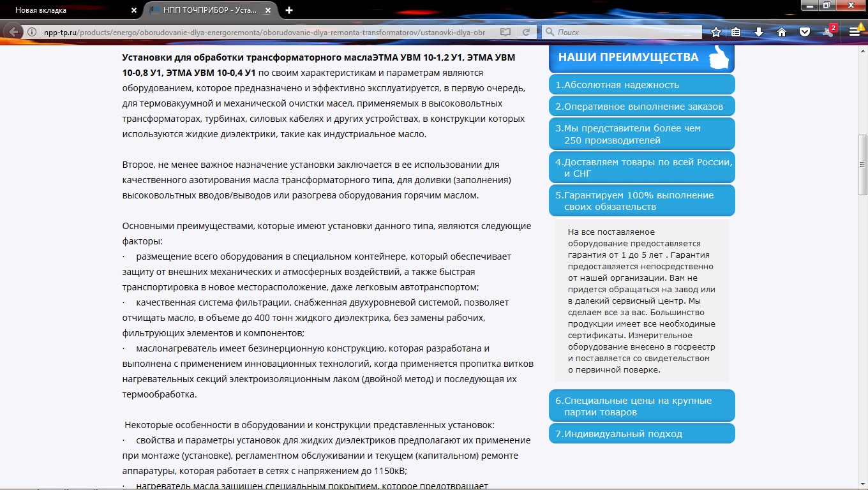Bookmark this page with the star icon
The width and height of the screenshot is (868, 490).
click(716, 32)
